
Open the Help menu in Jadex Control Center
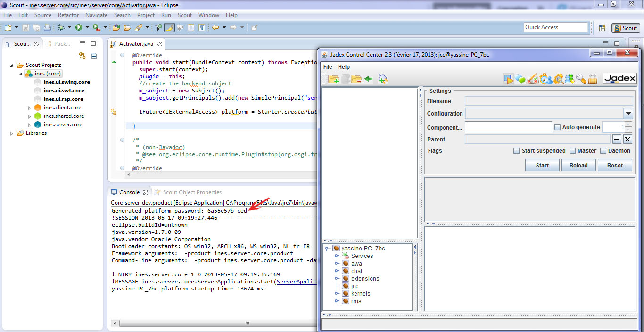[344, 67]
